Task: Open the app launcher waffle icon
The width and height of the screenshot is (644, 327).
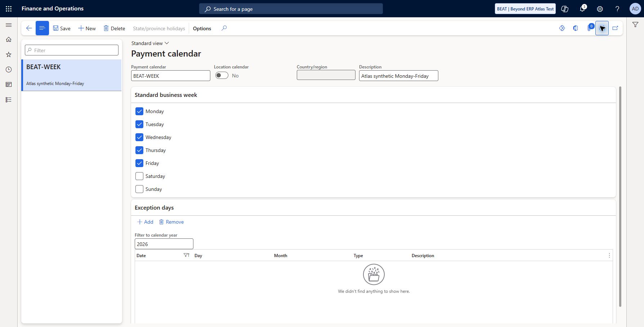Action: (9, 9)
